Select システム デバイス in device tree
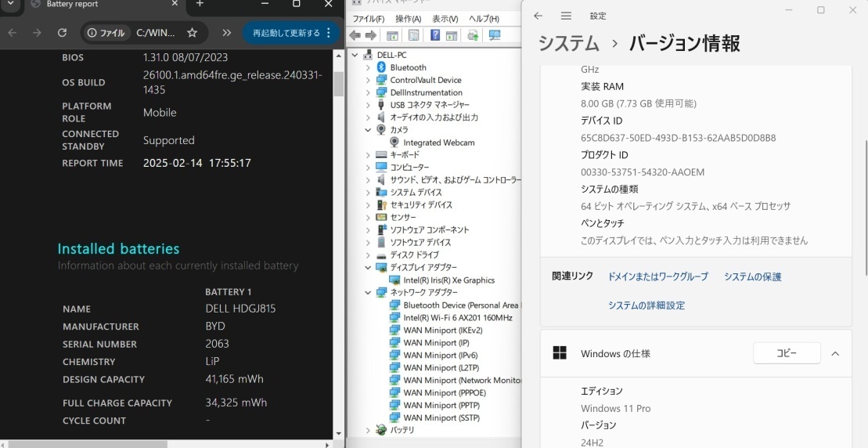Screen dimensions: 868x448 (x=416, y=192)
